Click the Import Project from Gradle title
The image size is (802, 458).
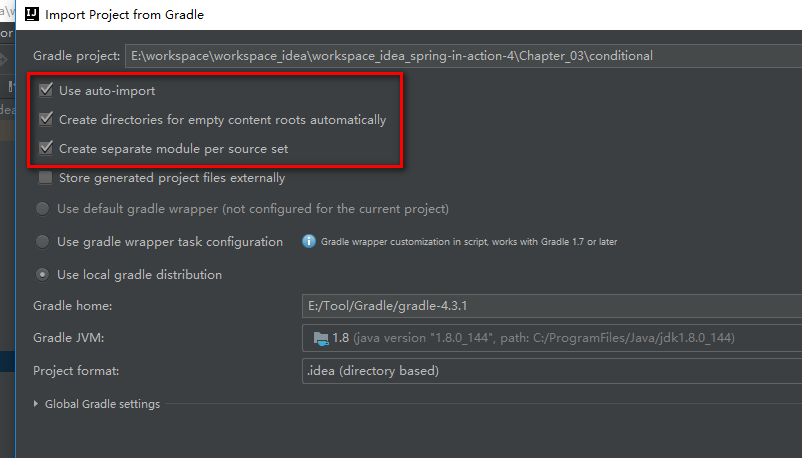pyautogui.click(x=124, y=15)
